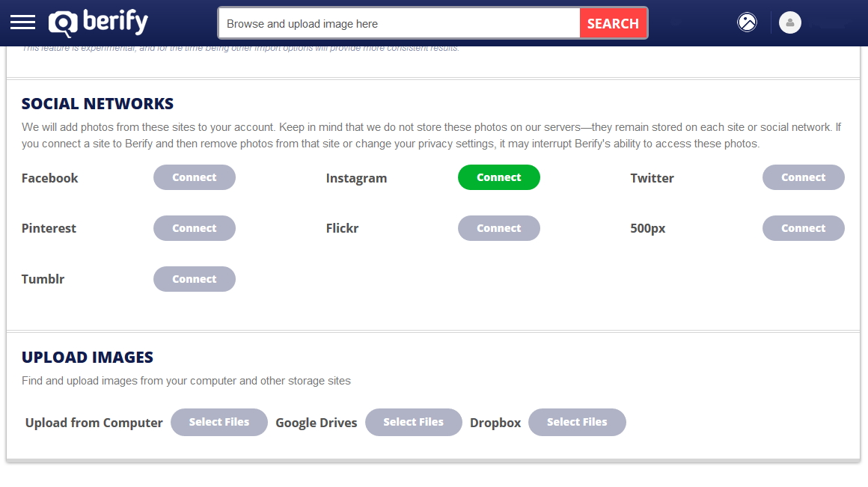Screen dimensions: 868x487
Task: Click the Upload from Computer label
Action: coord(94,423)
